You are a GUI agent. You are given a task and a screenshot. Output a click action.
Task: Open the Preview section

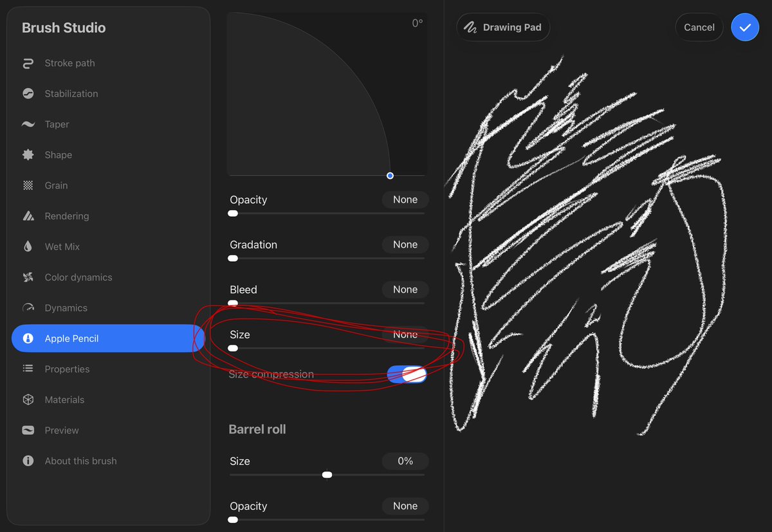(x=108, y=430)
